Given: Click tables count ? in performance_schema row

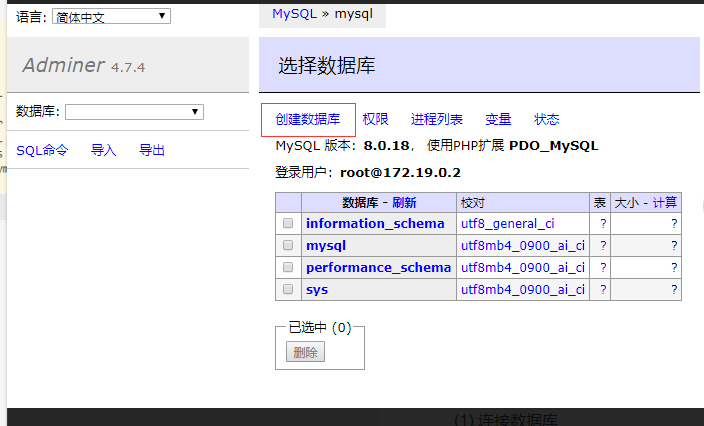Looking at the screenshot, I should [x=603, y=268].
